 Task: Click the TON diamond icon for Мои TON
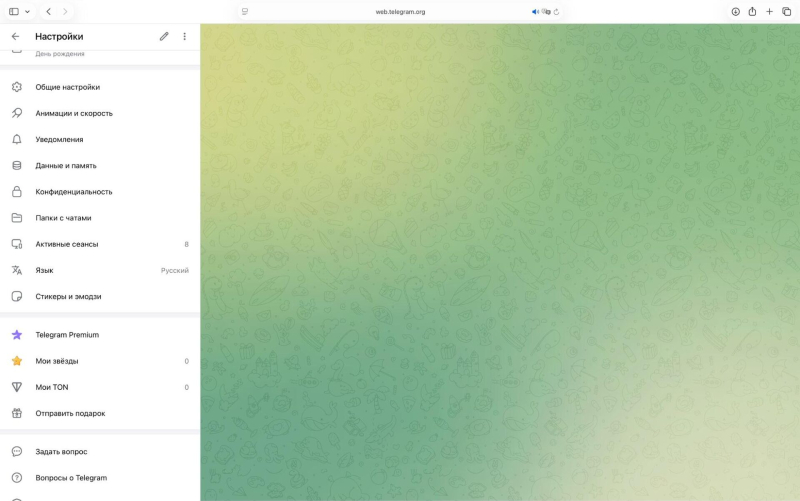pos(16,387)
